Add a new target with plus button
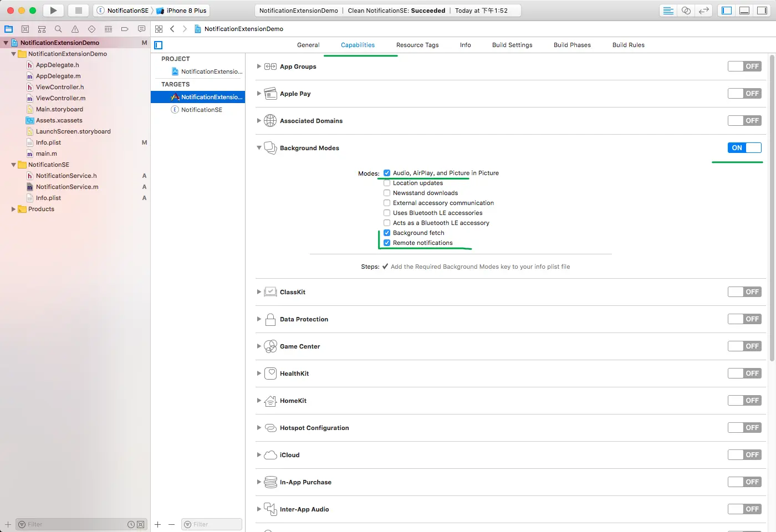 pyautogui.click(x=157, y=524)
